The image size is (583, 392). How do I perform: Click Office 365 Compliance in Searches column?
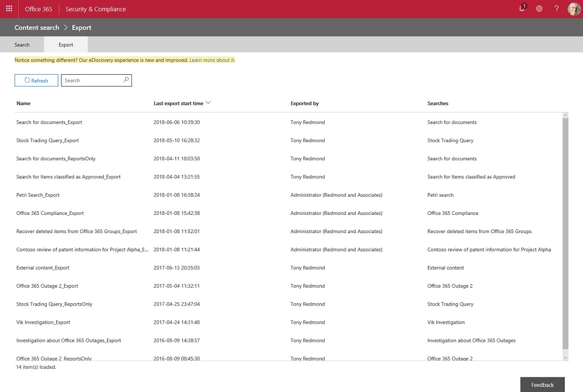[x=453, y=213]
